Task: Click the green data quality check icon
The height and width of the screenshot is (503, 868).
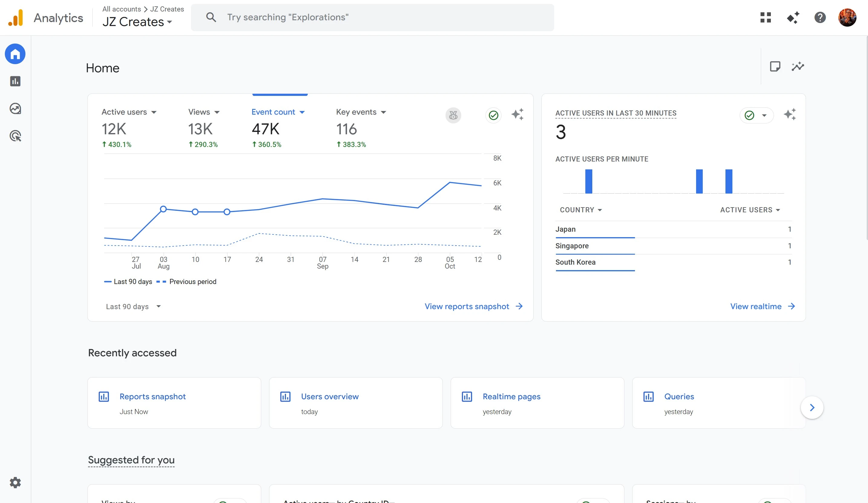Action: (493, 115)
